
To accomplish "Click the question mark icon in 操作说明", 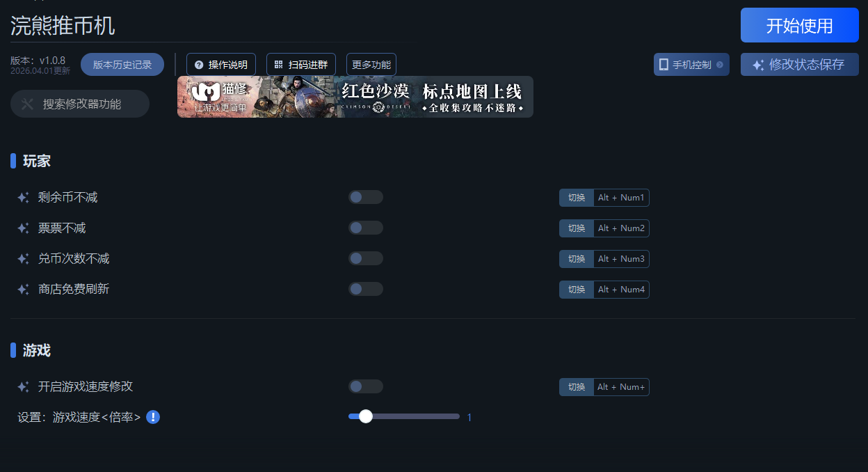I will [199, 65].
